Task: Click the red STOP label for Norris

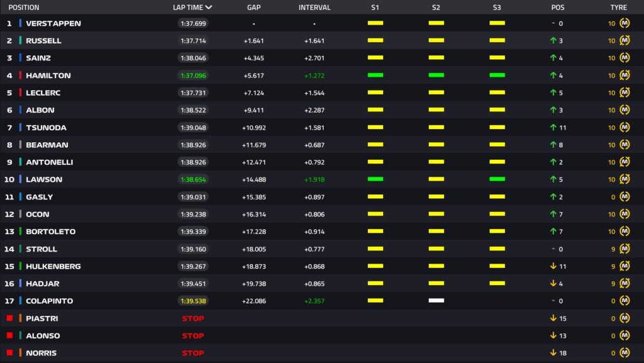Action: pyautogui.click(x=193, y=353)
